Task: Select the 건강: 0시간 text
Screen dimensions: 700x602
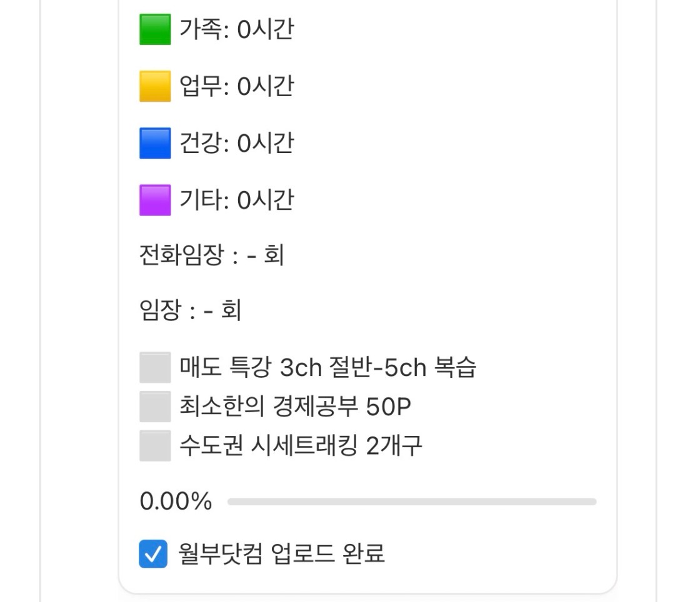Action: point(236,143)
